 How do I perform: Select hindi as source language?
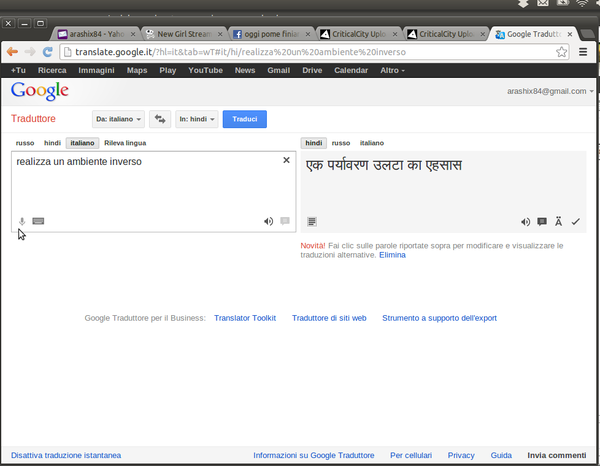[x=52, y=143]
